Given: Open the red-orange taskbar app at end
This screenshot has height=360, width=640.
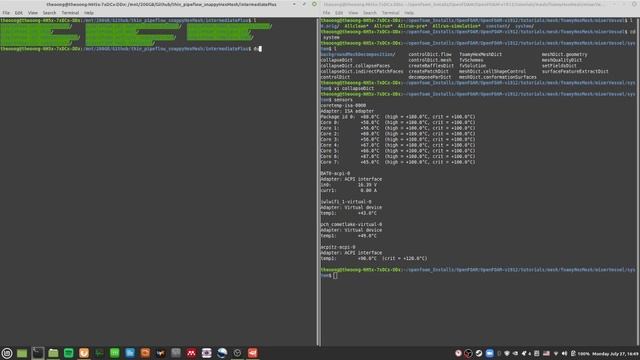Looking at the screenshot, I should [253, 353].
